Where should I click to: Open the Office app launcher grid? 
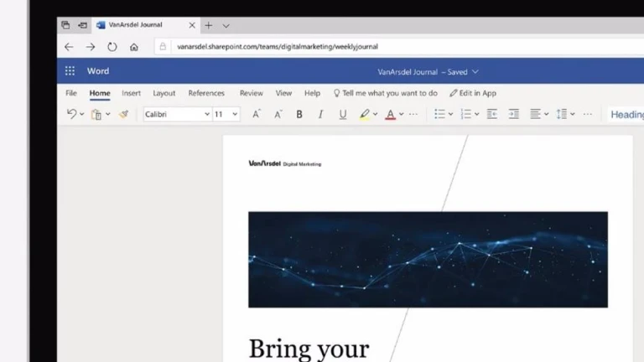pos(70,71)
